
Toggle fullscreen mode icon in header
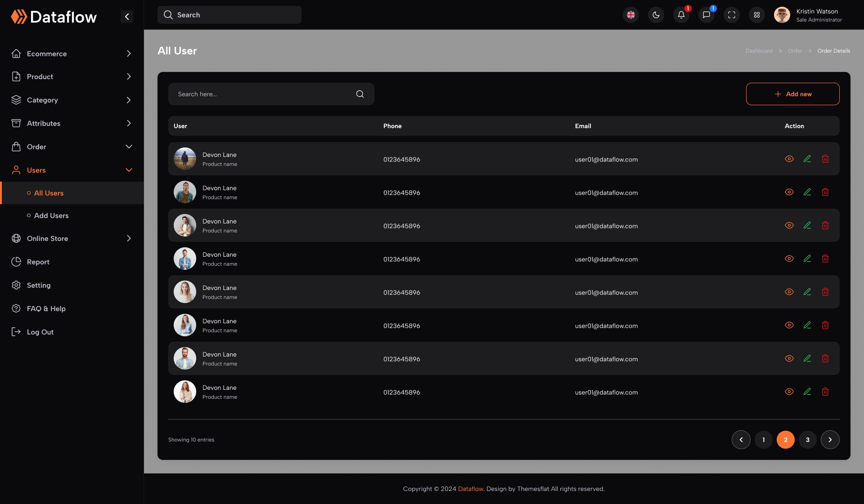pos(731,15)
